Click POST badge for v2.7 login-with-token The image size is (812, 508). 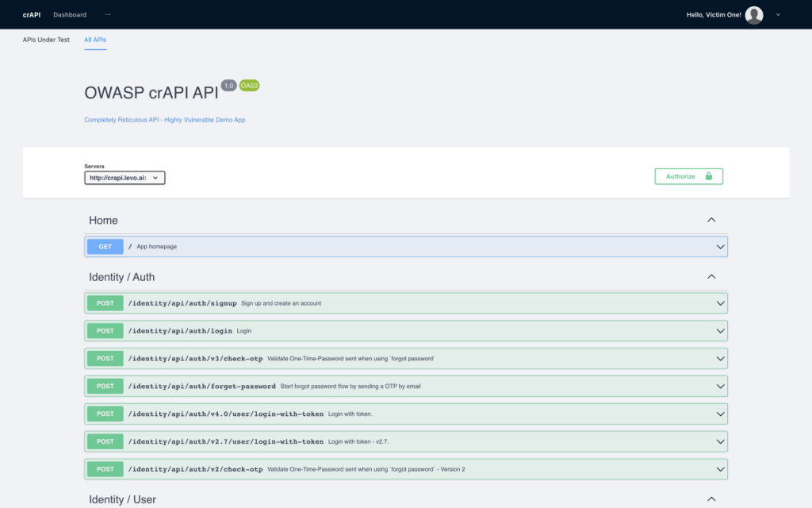coord(105,441)
